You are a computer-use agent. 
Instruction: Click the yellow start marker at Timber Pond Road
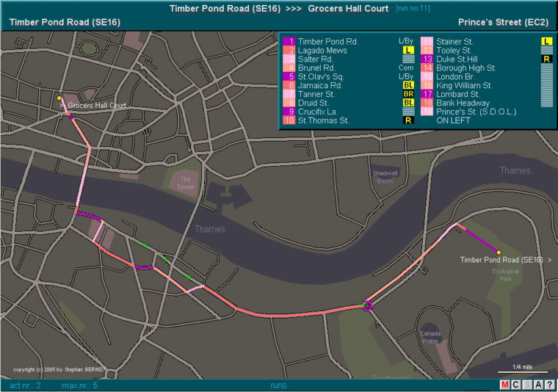[x=499, y=252]
